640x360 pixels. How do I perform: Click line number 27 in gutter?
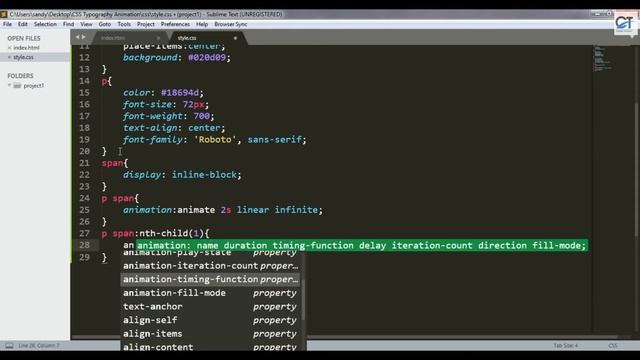pos(84,233)
